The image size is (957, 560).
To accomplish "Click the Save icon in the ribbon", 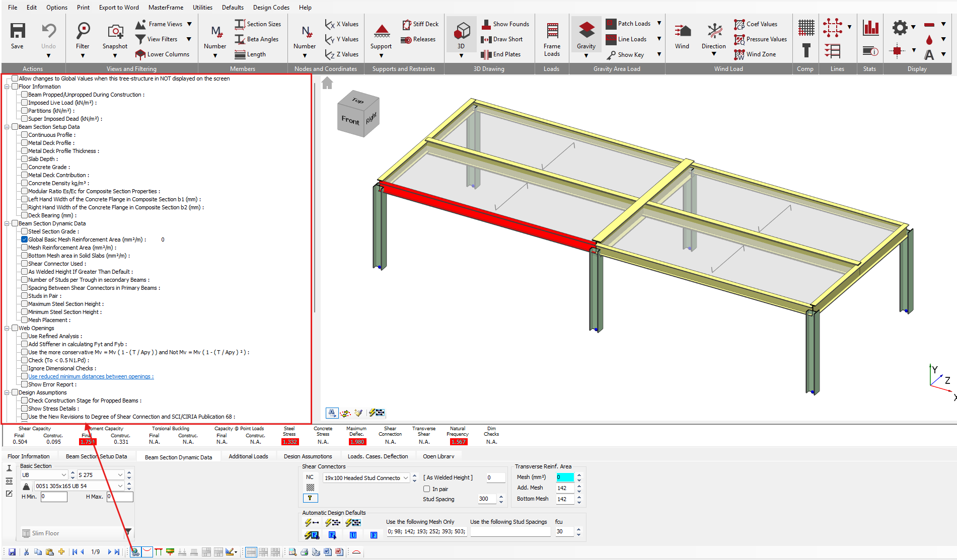I will click(18, 31).
